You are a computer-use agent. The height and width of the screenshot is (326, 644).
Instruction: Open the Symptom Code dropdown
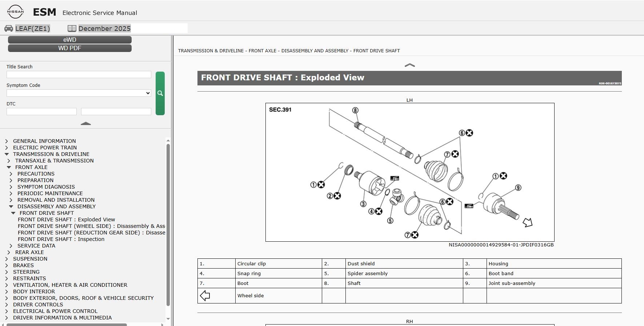pyautogui.click(x=79, y=93)
